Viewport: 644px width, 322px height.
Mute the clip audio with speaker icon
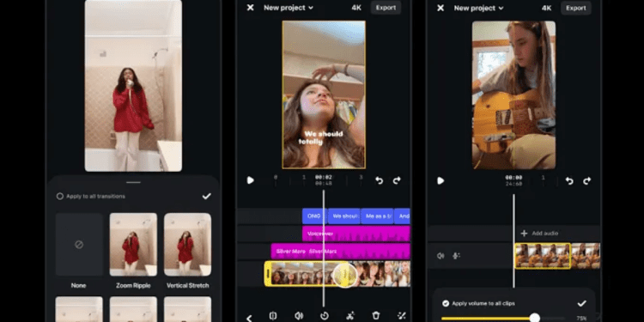click(x=440, y=256)
